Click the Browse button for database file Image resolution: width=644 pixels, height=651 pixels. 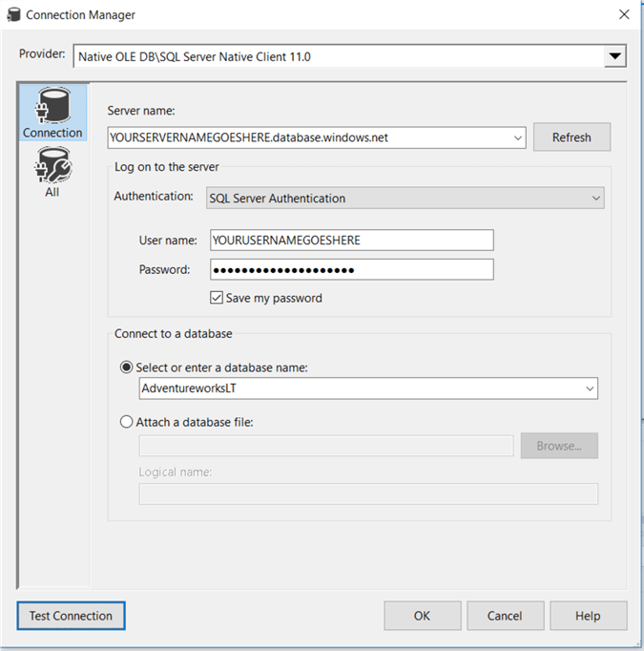coord(558,446)
